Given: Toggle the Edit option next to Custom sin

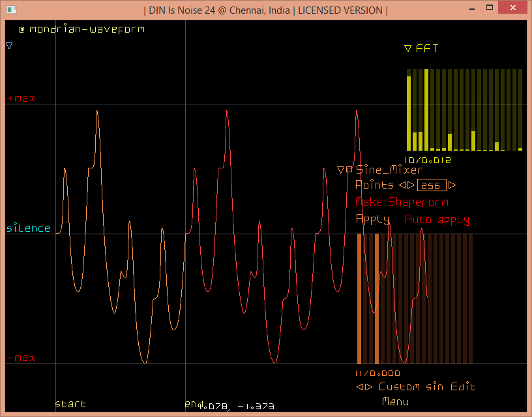Looking at the screenshot, I should coord(463,387).
